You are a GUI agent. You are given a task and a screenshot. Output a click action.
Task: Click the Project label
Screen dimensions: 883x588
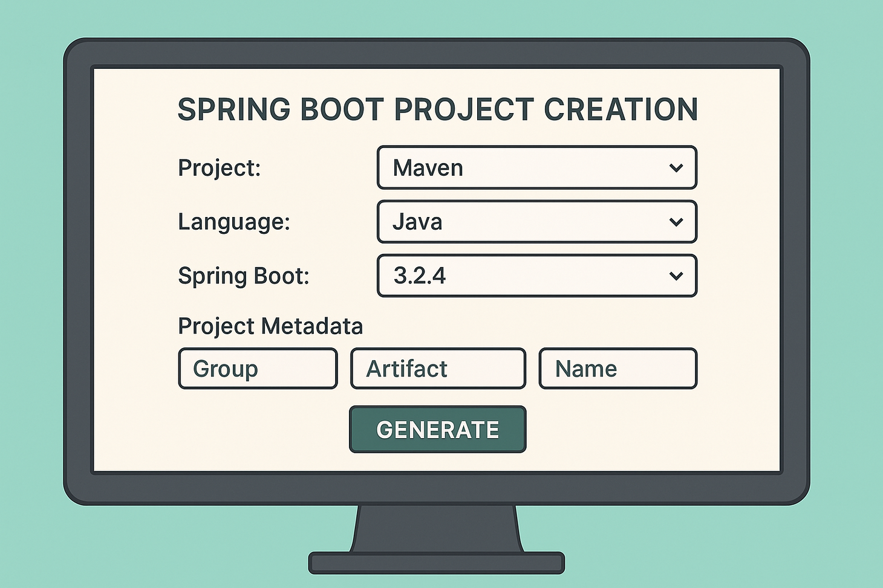220,168
